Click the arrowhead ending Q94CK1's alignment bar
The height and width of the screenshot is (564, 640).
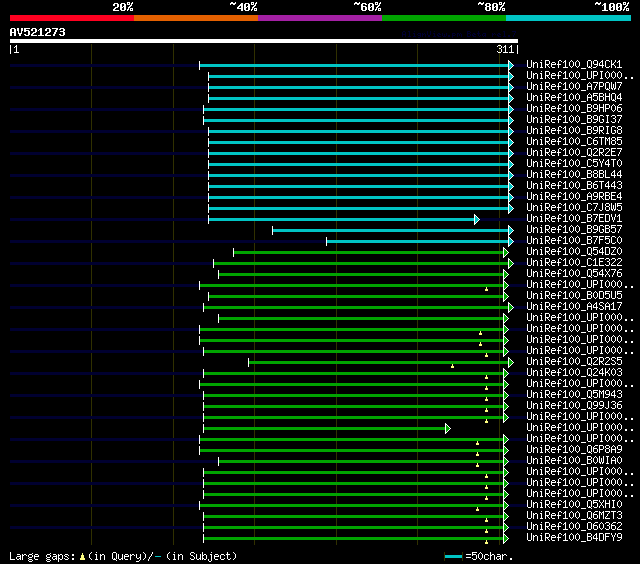pos(511,65)
